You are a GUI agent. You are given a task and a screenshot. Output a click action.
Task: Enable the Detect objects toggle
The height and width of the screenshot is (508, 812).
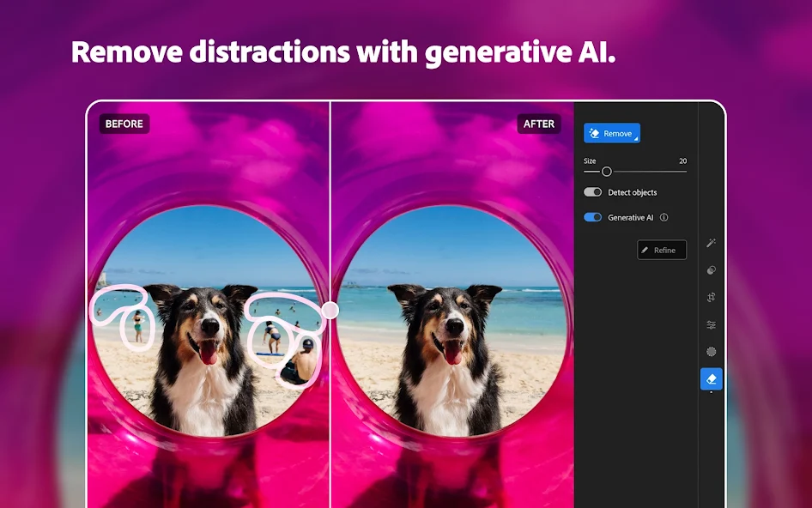point(593,191)
